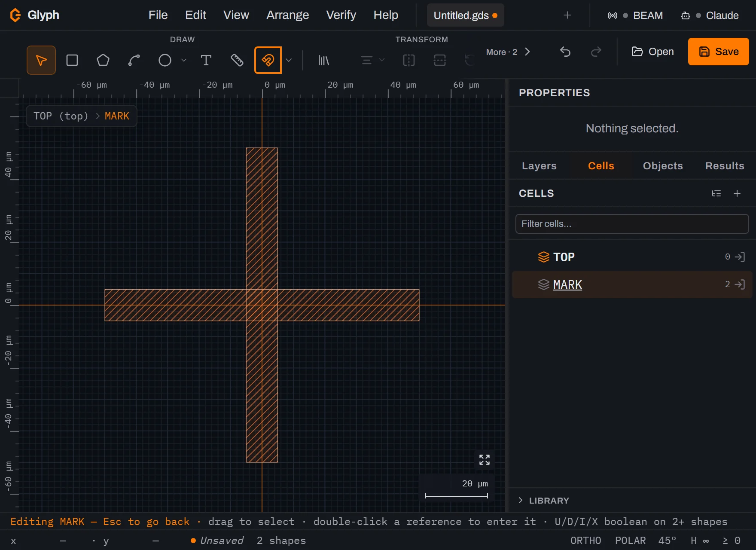Expand the LIBRARY section
The height and width of the screenshot is (550, 756).
(545, 501)
